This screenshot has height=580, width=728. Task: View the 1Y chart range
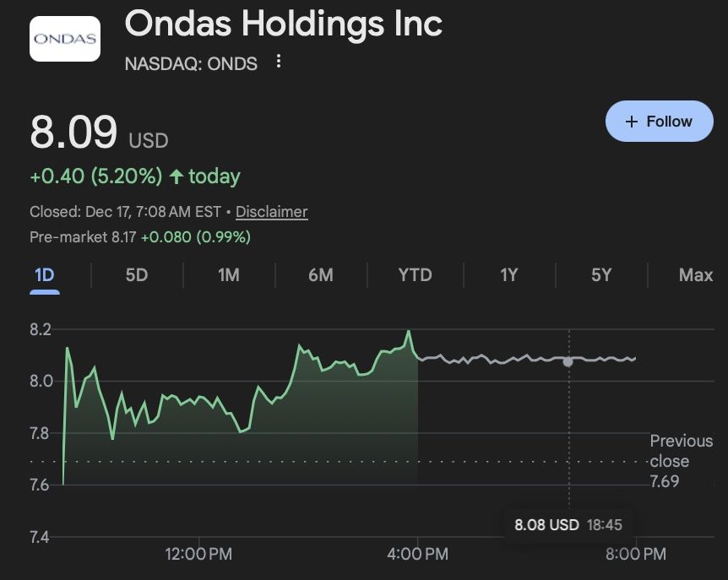click(x=508, y=275)
